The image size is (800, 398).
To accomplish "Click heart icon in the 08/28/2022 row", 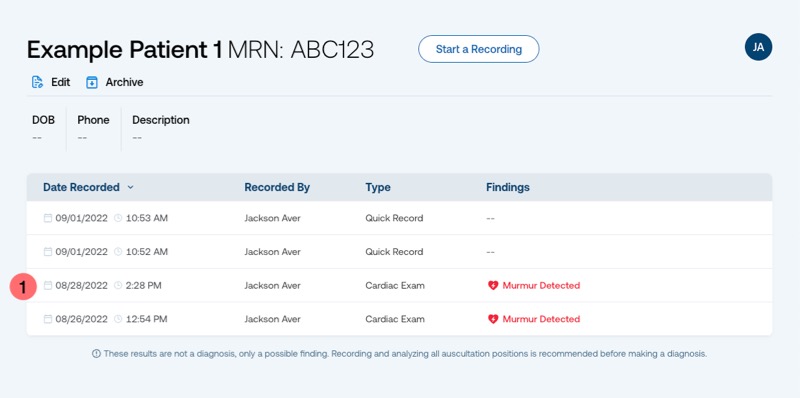I will 492,285.
